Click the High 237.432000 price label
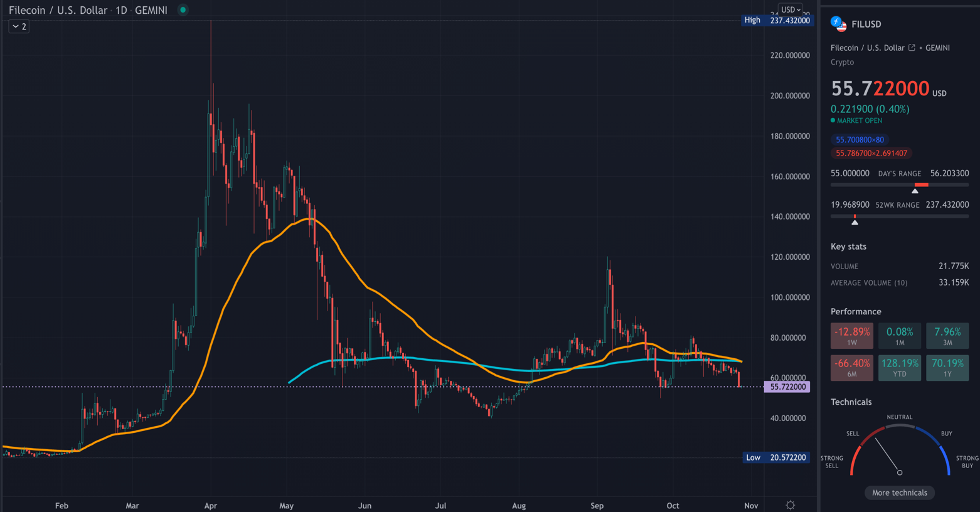The image size is (980, 512). (777, 20)
